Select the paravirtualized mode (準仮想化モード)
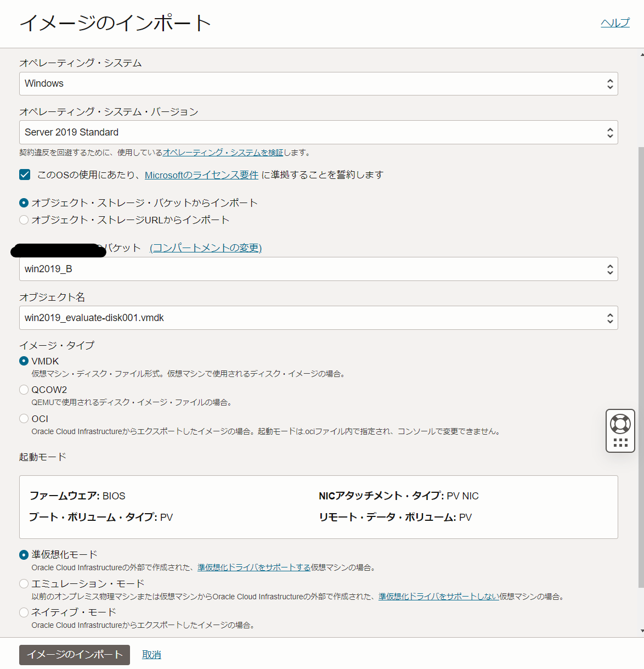Viewport: 644px width, 669px height. [24, 555]
